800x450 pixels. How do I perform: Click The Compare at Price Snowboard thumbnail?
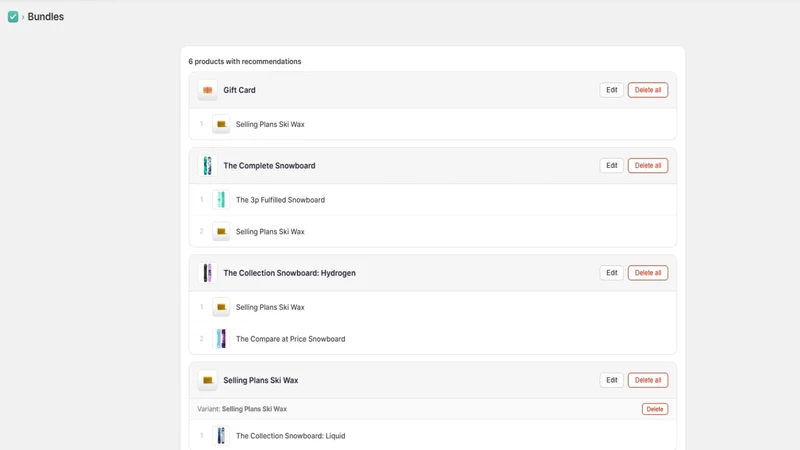(x=221, y=339)
